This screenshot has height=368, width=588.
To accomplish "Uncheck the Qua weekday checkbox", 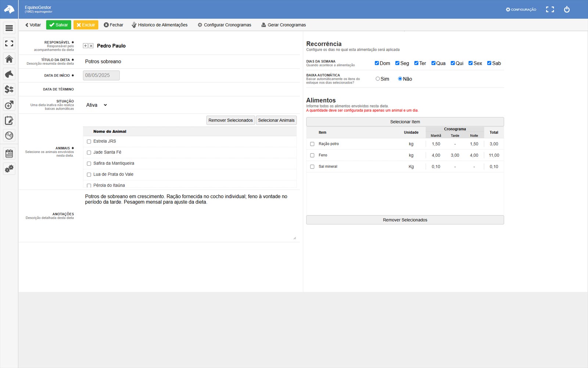I will click(433, 63).
